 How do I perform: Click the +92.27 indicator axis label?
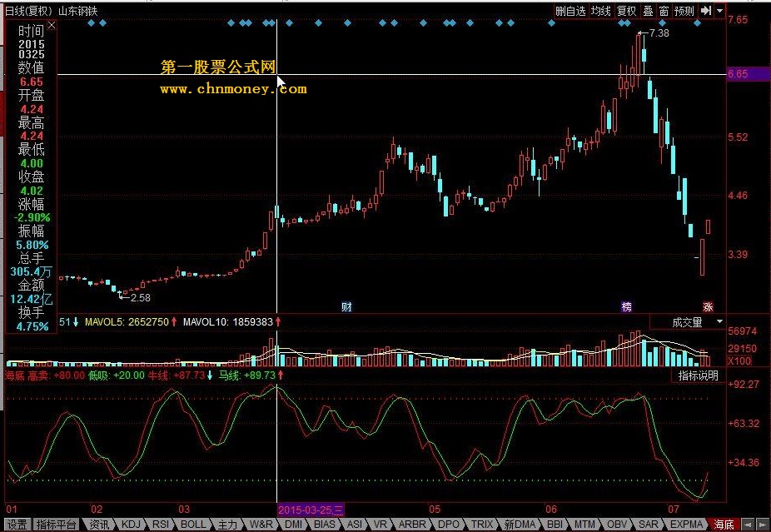pos(744,385)
